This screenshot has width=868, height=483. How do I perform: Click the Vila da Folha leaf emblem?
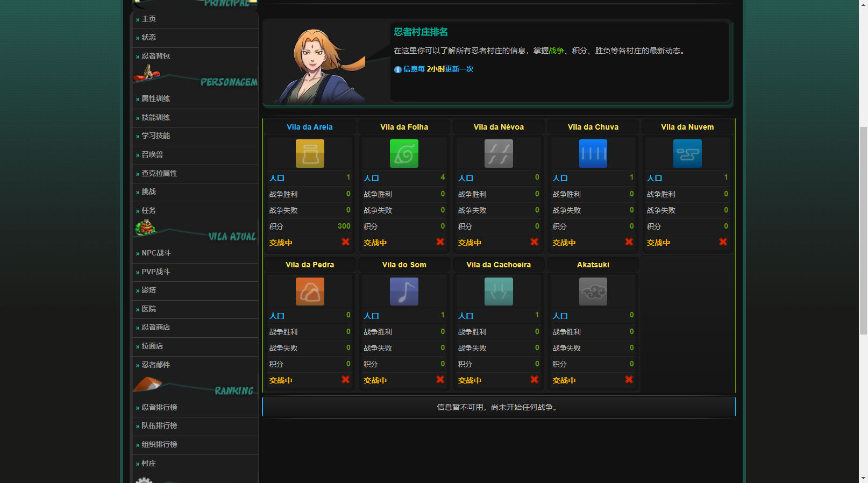point(404,154)
